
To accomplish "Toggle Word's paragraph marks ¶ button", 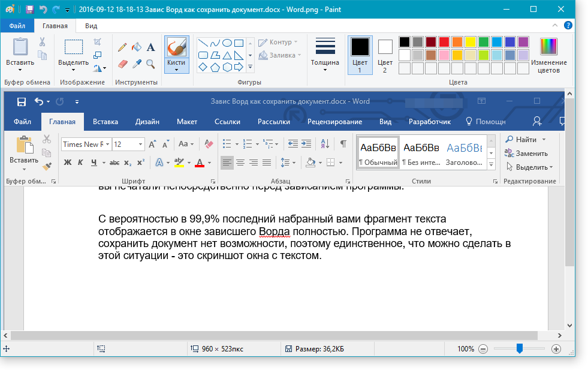I will click(343, 144).
